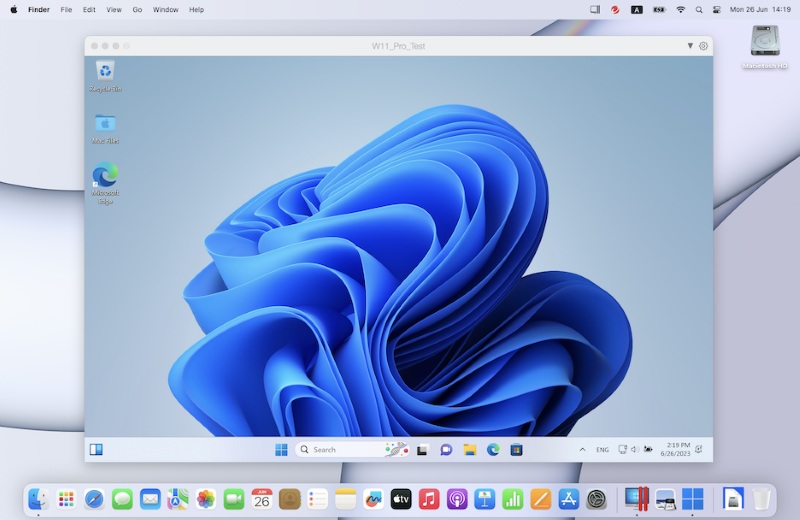This screenshot has height=520, width=800.
Task: Open the File menu
Action: (66, 9)
